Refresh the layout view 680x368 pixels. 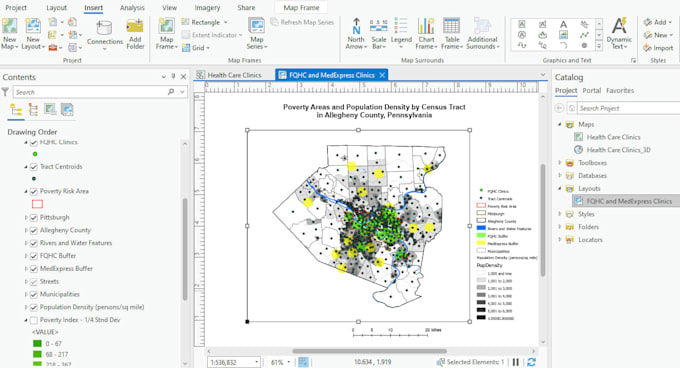pos(531,362)
